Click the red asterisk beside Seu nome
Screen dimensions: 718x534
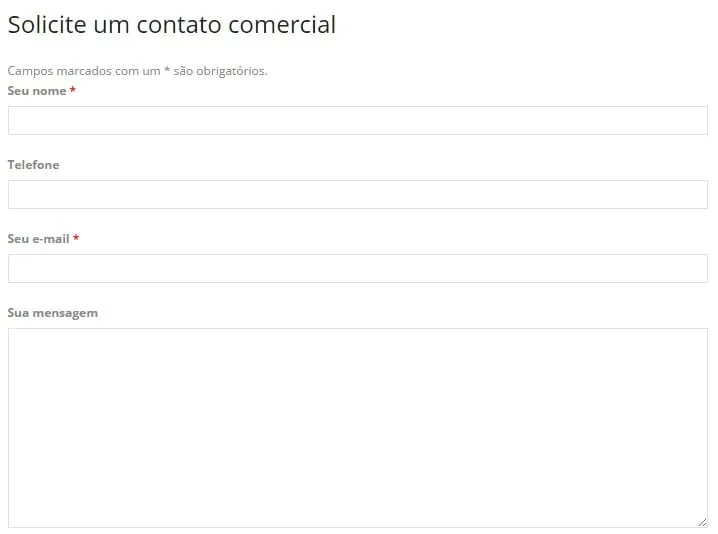click(73, 91)
